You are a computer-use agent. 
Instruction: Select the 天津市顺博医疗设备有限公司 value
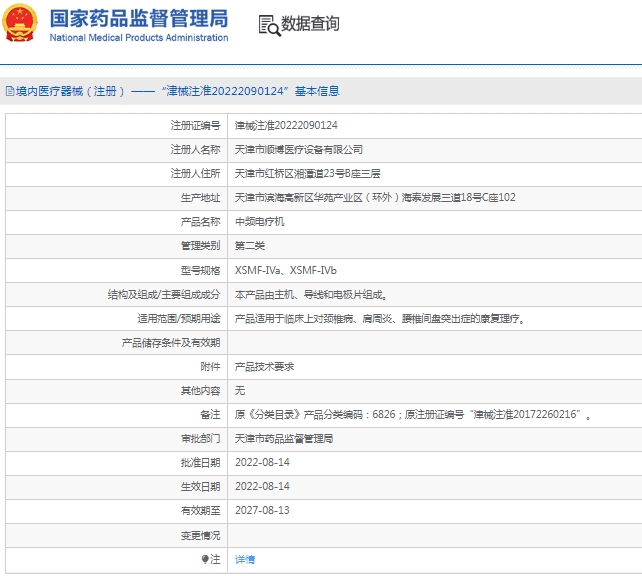click(298, 149)
